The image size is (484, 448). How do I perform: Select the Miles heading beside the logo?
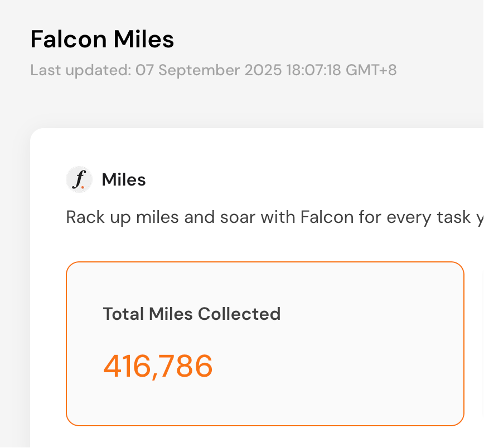tap(124, 179)
